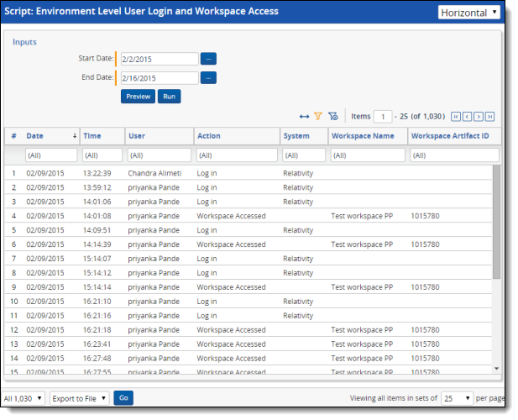The width and height of the screenshot is (518, 420).
Task: Click the Preview button
Action: coord(138,97)
